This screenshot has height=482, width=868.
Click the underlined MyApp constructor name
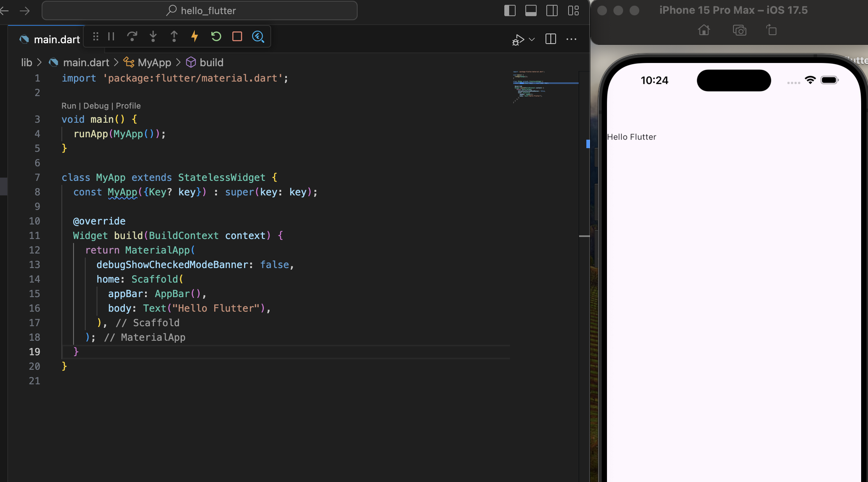pos(122,192)
